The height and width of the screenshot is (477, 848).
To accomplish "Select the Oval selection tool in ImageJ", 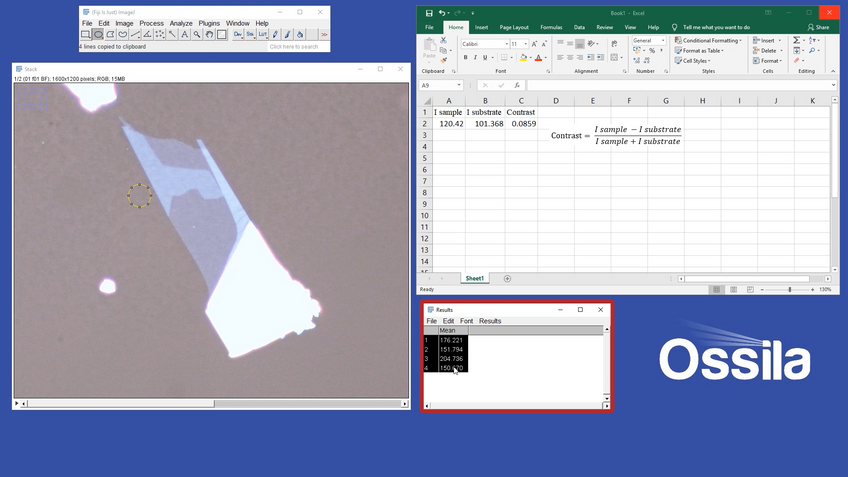I will 98,34.
